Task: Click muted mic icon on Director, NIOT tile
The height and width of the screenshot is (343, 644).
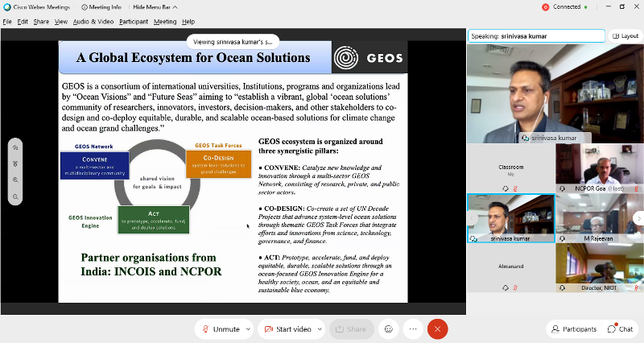Action: (636, 288)
